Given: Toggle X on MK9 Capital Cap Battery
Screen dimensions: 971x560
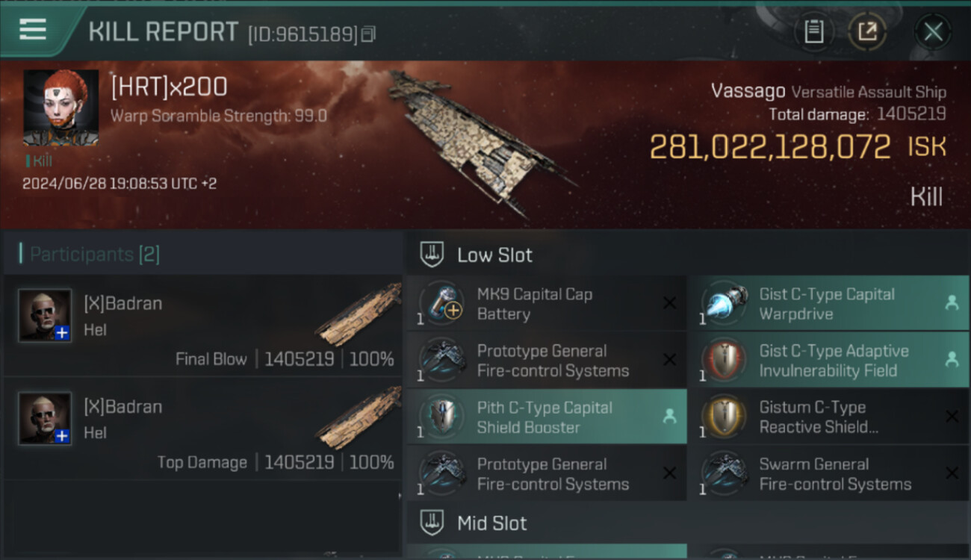Looking at the screenshot, I should 669,303.
